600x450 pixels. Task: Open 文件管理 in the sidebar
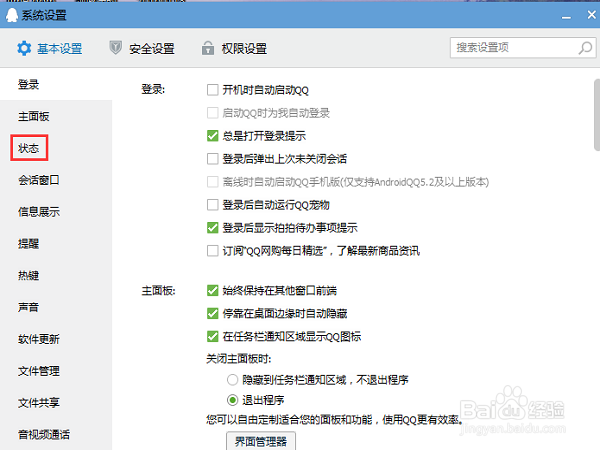[x=39, y=370]
